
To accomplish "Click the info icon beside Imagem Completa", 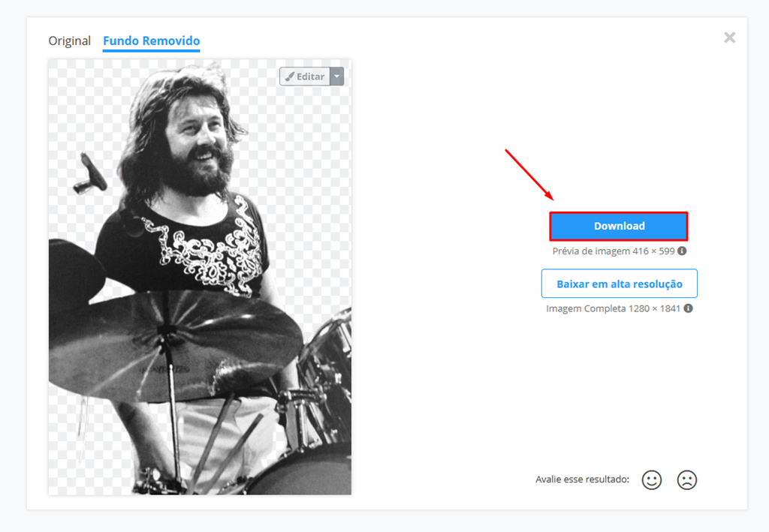I will 689,308.
